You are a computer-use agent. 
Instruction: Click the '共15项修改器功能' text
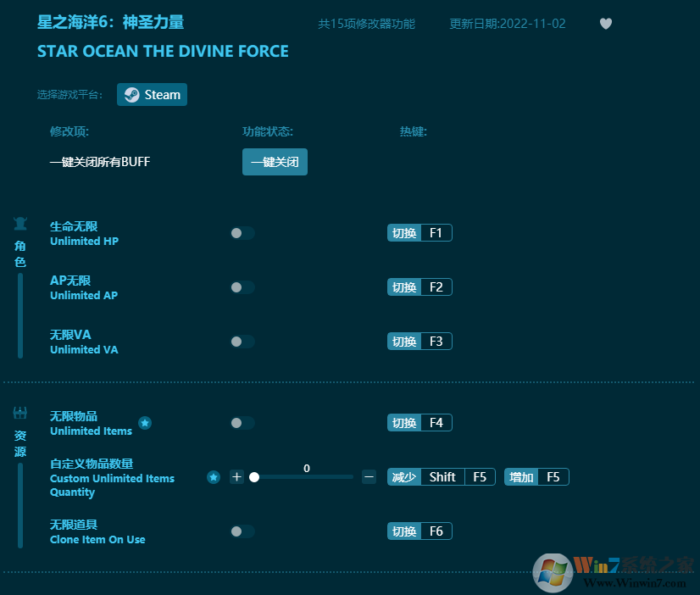pos(366,24)
